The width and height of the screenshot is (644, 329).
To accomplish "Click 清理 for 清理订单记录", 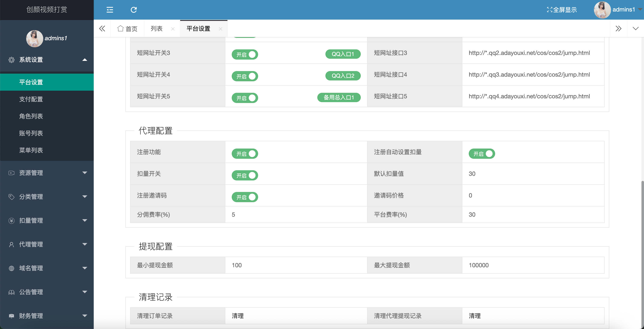I will coord(237,316).
